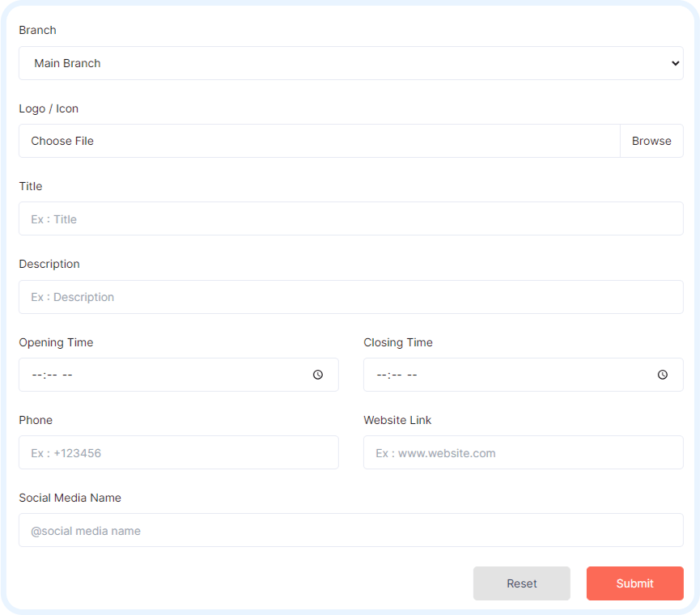This screenshot has height=615, width=700.
Task: Click the Opening Time label
Action: pyautogui.click(x=56, y=342)
